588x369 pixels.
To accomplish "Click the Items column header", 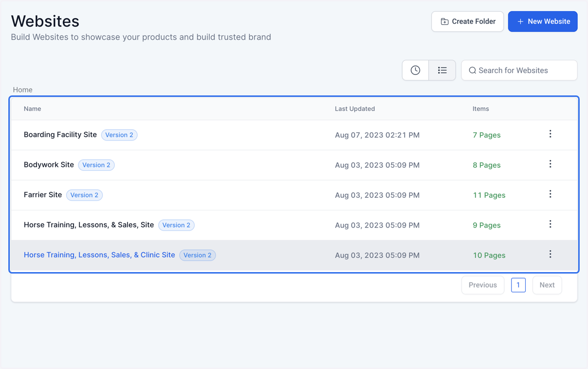I will 481,109.
